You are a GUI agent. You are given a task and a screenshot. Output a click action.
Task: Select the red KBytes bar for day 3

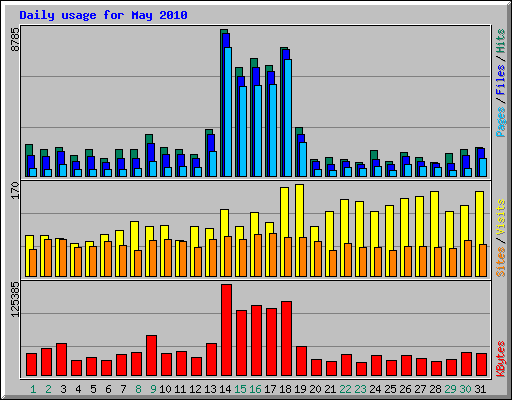coord(62,360)
